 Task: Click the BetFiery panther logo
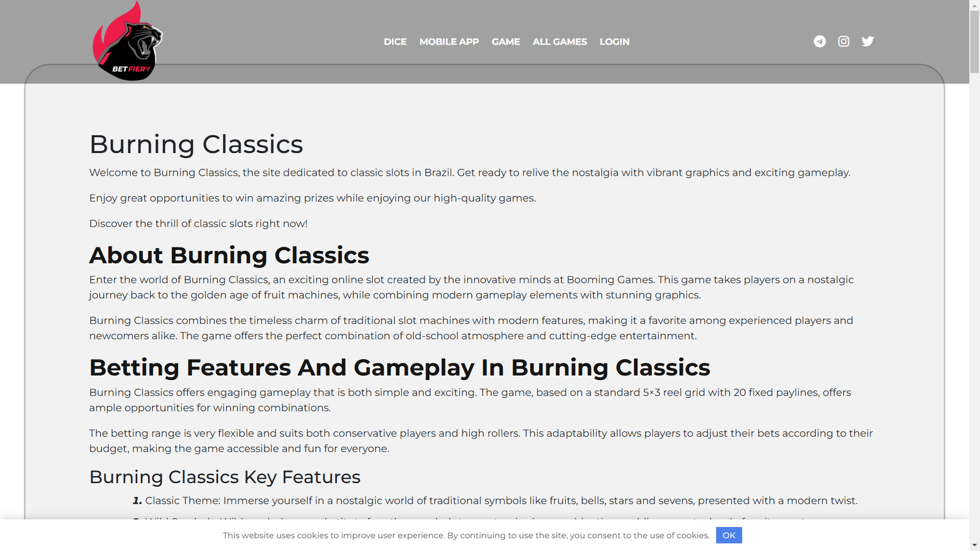128,43
